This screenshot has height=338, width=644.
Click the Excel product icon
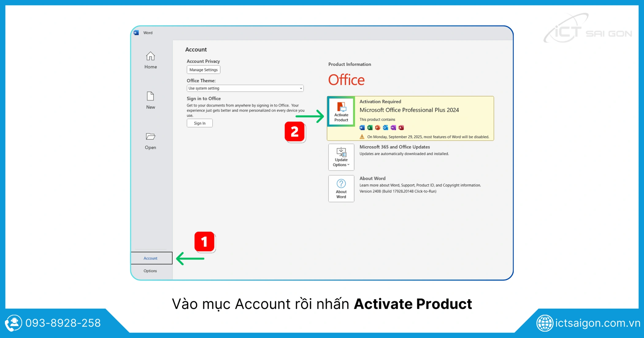click(370, 128)
